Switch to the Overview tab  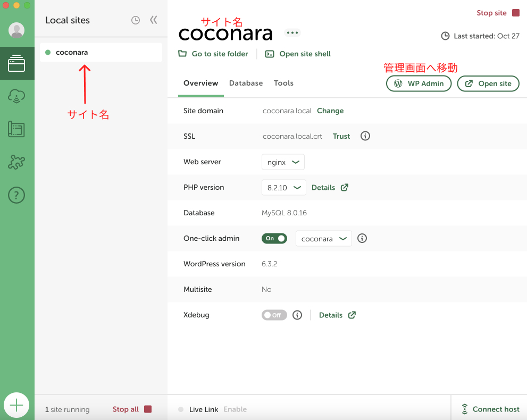click(200, 83)
